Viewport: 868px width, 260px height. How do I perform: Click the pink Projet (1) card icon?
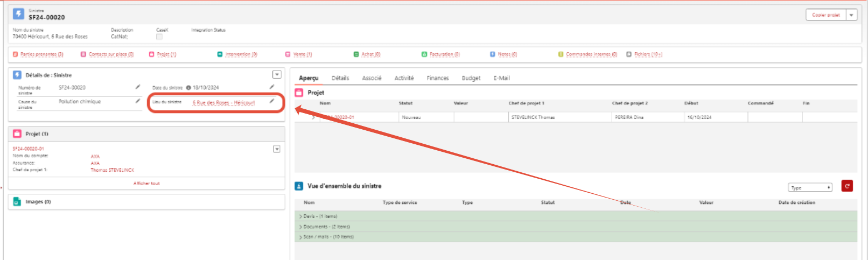click(x=17, y=133)
